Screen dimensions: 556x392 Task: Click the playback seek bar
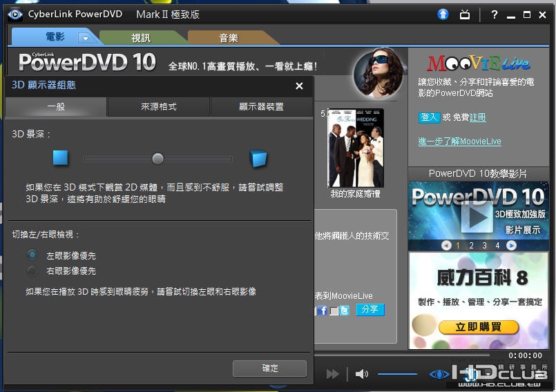(401, 355)
